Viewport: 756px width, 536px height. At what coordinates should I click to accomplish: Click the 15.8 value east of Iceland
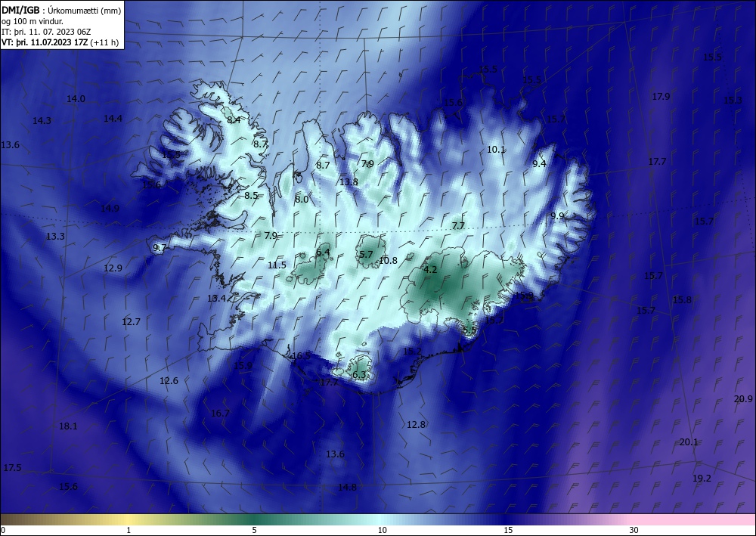tap(682, 300)
